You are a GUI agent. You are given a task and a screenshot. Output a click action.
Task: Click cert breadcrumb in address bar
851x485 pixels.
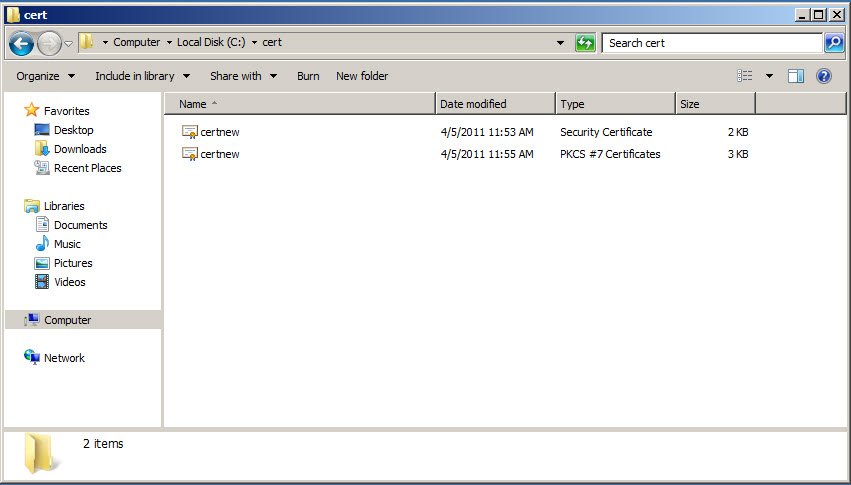(x=272, y=42)
